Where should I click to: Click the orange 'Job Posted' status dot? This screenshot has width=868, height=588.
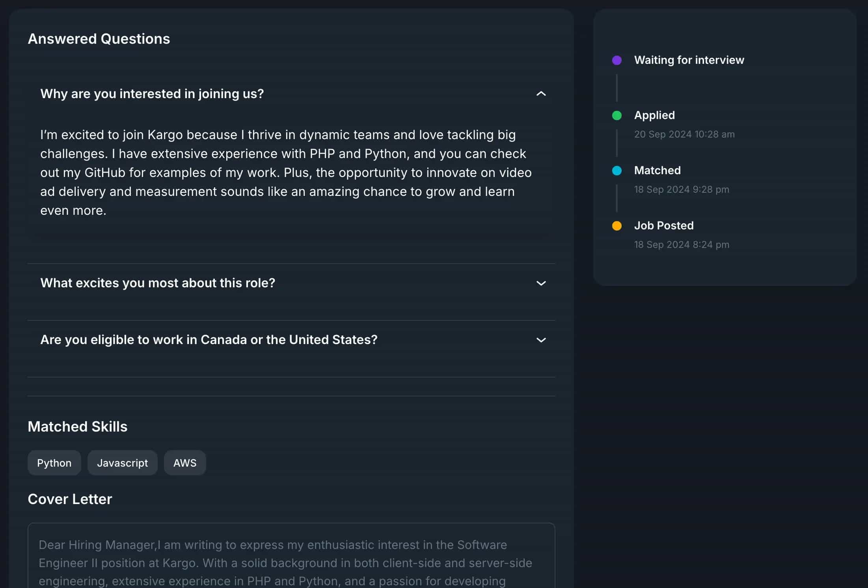(x=617, y=225)
